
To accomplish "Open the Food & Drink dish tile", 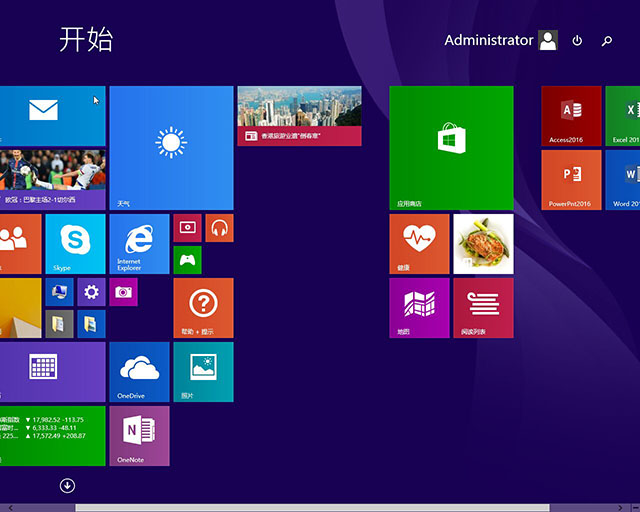I will pos(483,244).
